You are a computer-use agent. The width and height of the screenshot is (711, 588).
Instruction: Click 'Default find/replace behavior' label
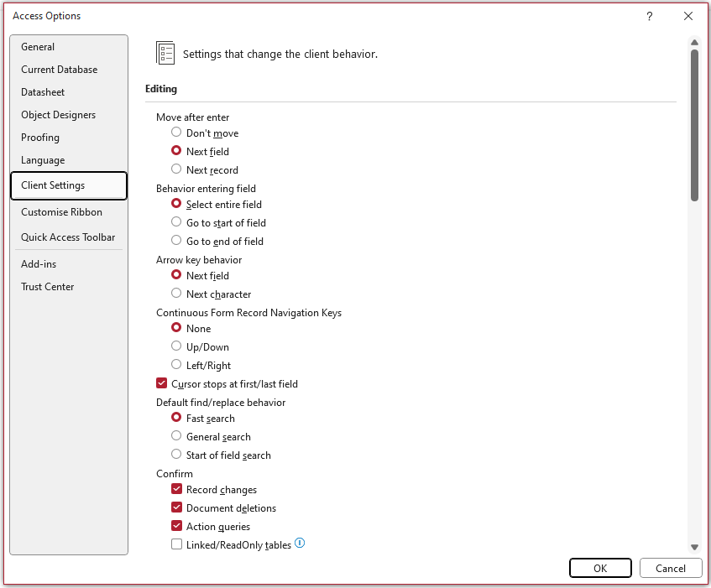point(221,403)
